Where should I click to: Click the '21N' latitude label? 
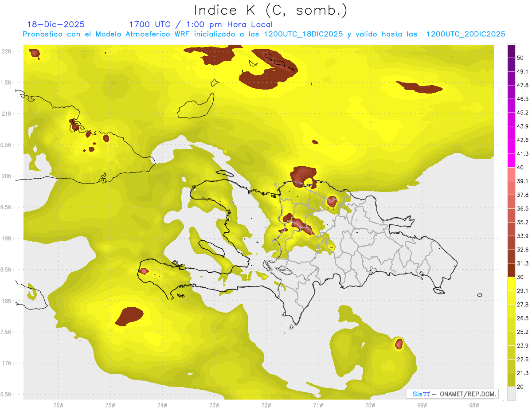8,114
